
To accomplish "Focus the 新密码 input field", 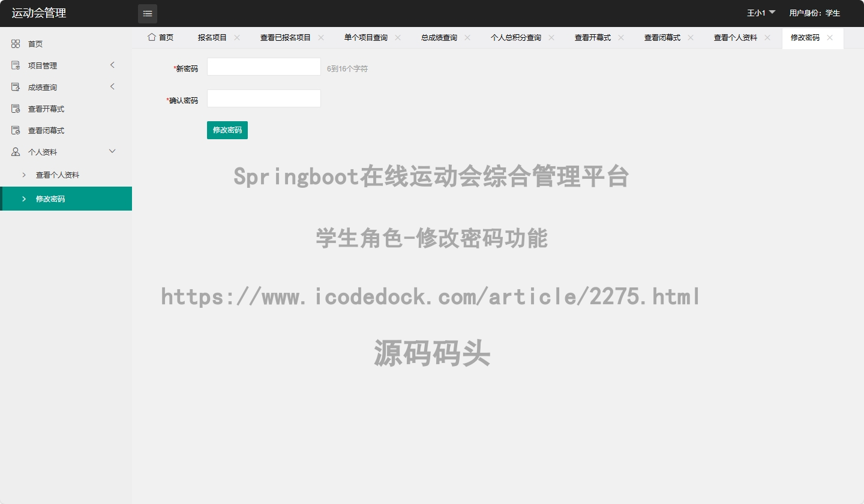I will tap(264, 67).
